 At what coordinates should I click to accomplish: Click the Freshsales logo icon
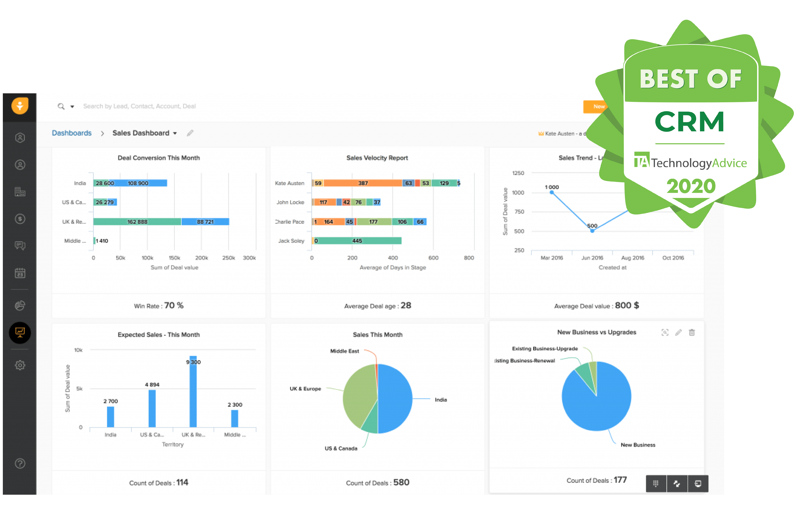20,106
